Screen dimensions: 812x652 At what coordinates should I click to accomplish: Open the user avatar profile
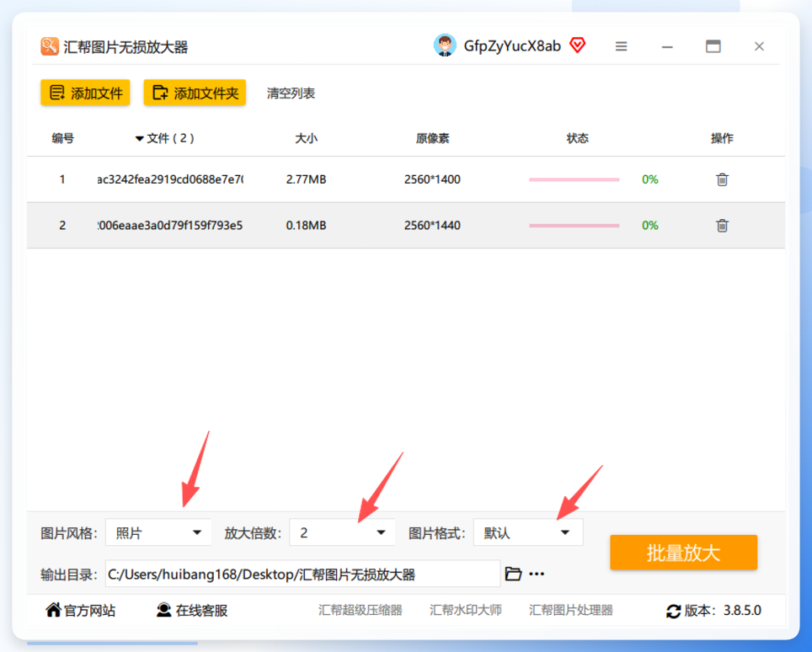[x=445, y=45]
